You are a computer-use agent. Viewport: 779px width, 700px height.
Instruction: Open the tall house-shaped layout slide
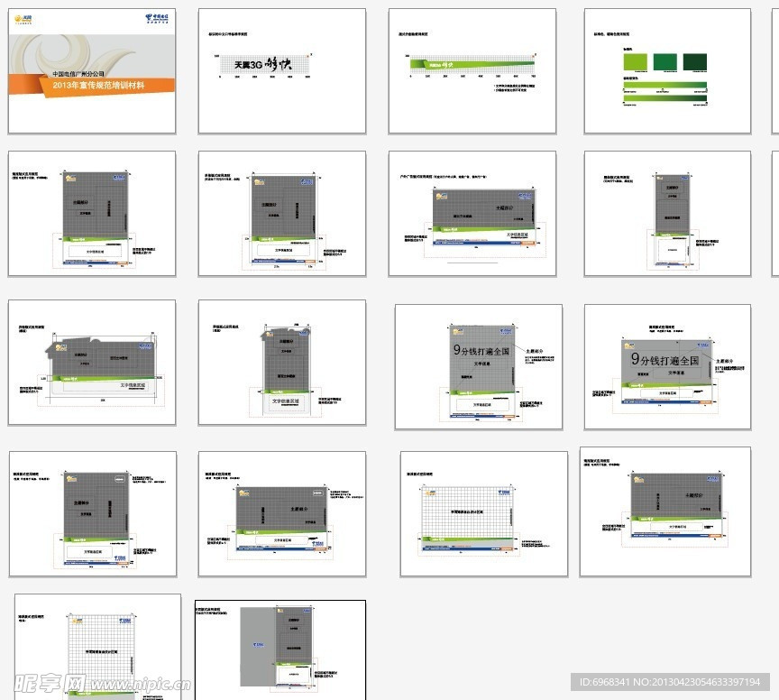[x=282, y=363]
